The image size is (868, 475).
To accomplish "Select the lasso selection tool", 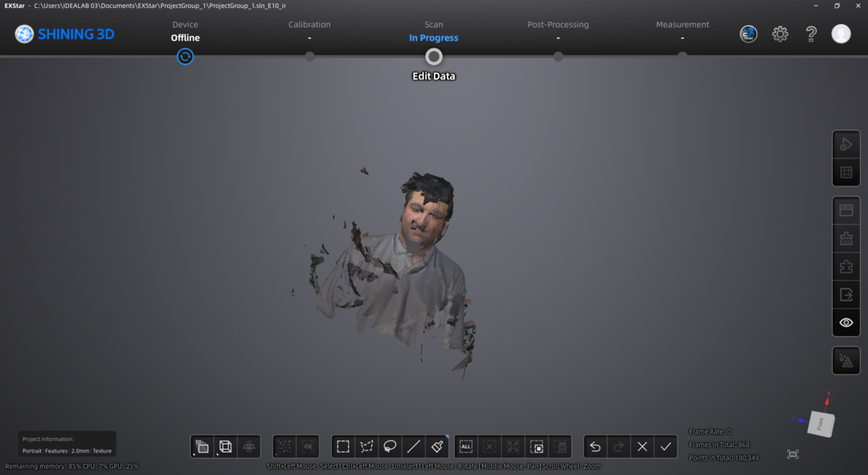I will click(390, 446).
